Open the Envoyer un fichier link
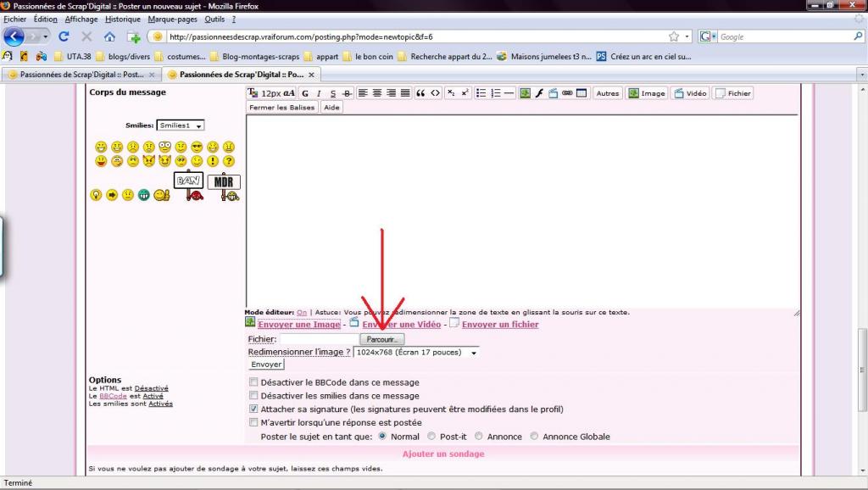 [500, 325]
